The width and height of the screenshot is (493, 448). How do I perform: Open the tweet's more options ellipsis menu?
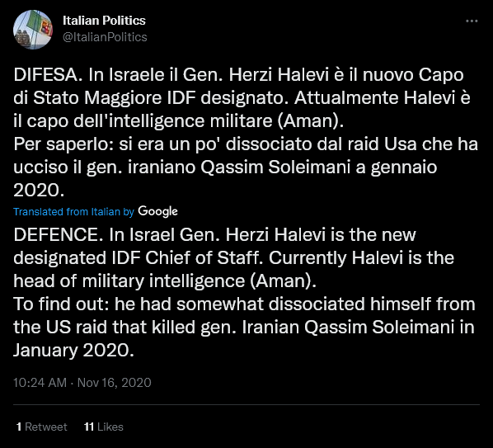click(472, 21)
